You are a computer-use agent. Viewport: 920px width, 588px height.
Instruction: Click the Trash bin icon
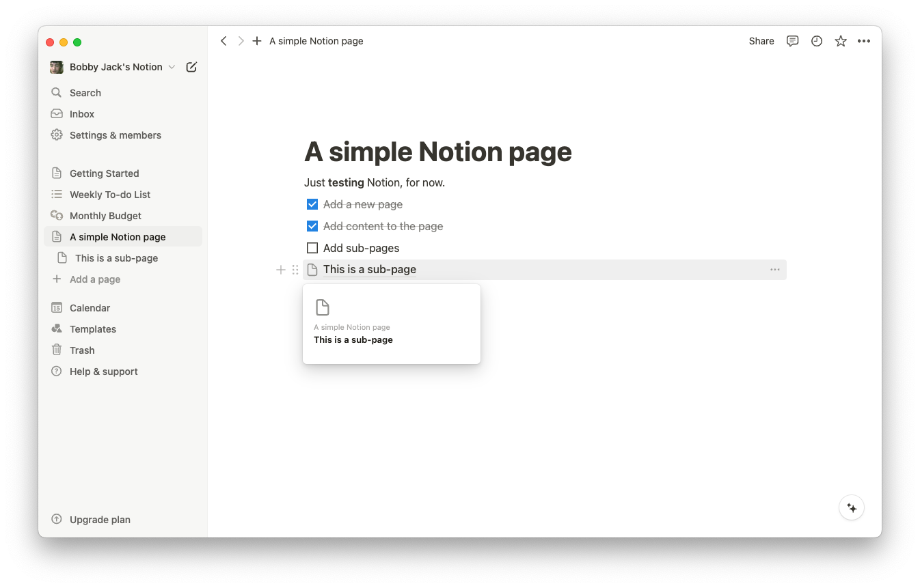(x=57, y=350)
